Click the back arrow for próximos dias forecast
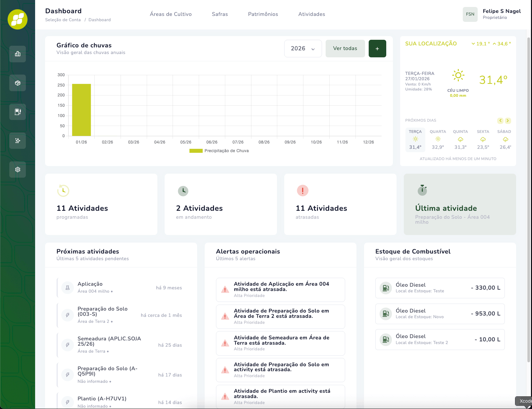This screenshot has width=532, height=409. 500,121
